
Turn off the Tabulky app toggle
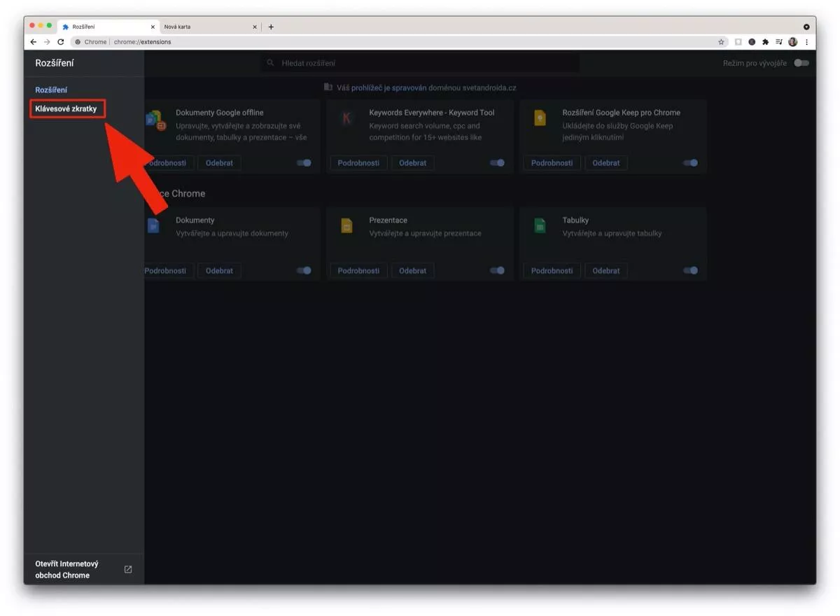click(x=690, y=270)
